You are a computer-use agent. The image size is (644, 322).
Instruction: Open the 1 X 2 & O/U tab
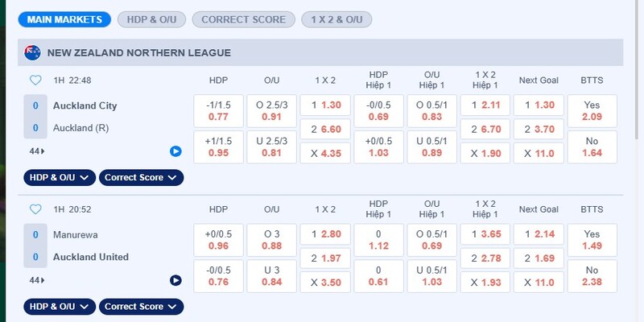pos(336,19)
